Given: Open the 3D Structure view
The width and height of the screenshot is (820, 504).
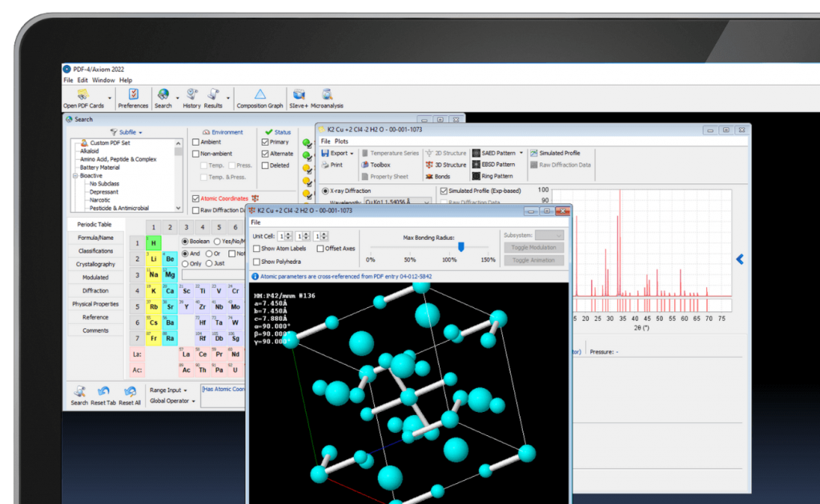Looking at the screenshot, I should tap(445, 165).
